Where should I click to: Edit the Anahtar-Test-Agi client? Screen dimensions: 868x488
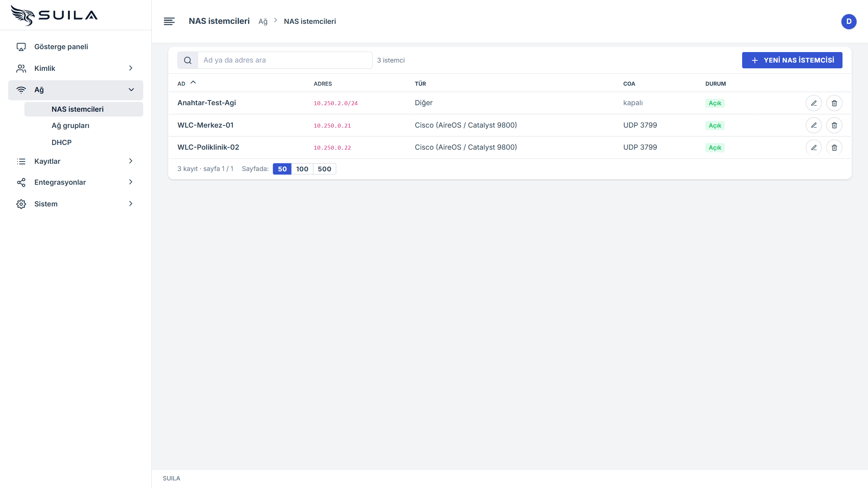(813, 103)
